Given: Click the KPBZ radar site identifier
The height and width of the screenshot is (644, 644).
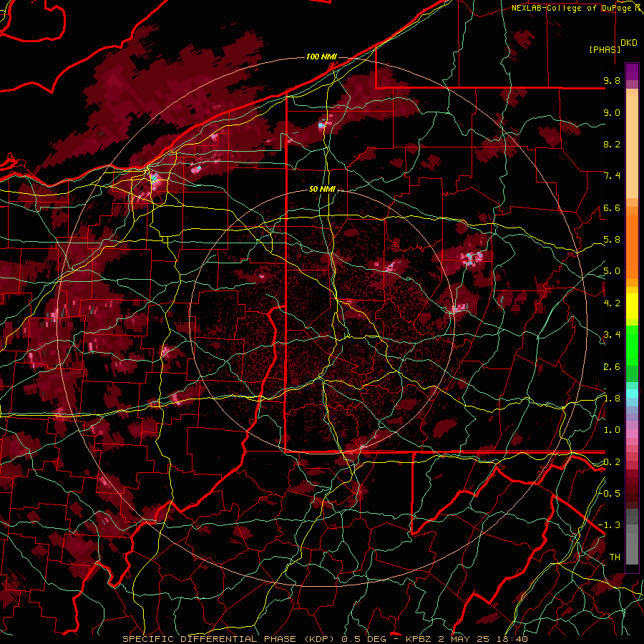Looking at the screenshot, I should click(x=419, y=639).
